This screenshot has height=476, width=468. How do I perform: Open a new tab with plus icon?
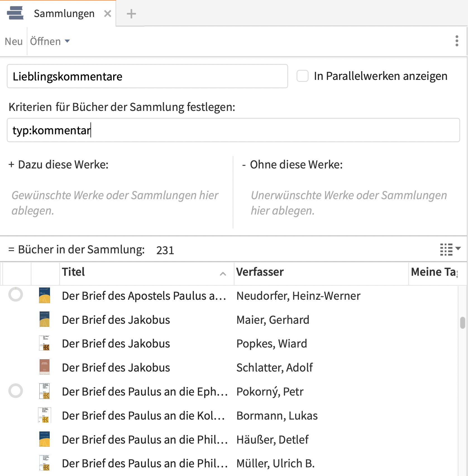pos(131,14)
